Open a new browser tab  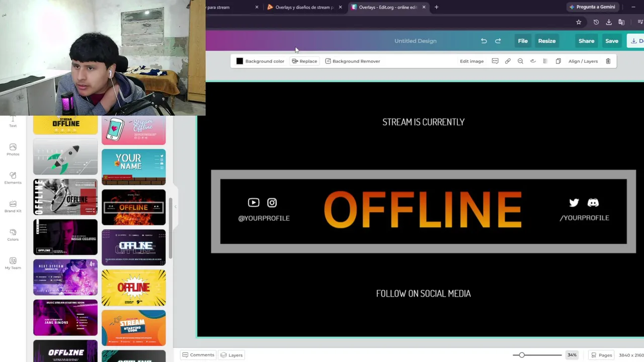436,7
